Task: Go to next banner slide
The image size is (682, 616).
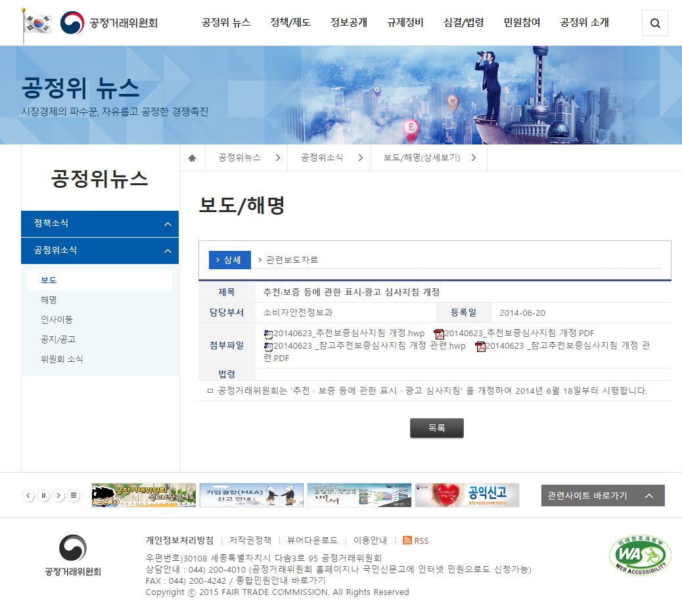Action: [58, 496]
